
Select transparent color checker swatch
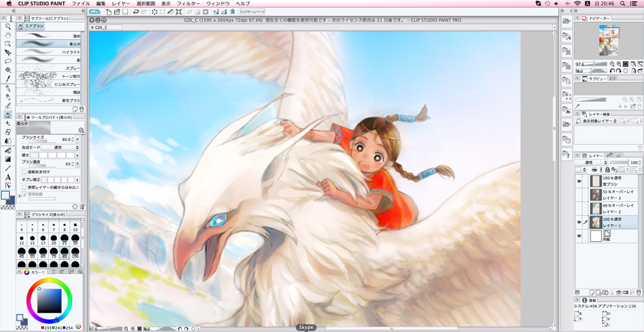[8, 208]
